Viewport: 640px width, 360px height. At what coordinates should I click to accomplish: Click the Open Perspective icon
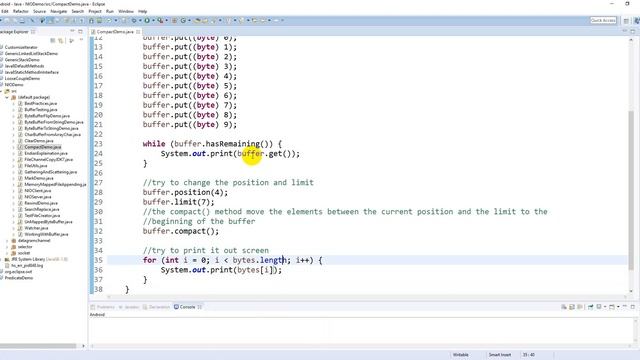coord(626,20)
